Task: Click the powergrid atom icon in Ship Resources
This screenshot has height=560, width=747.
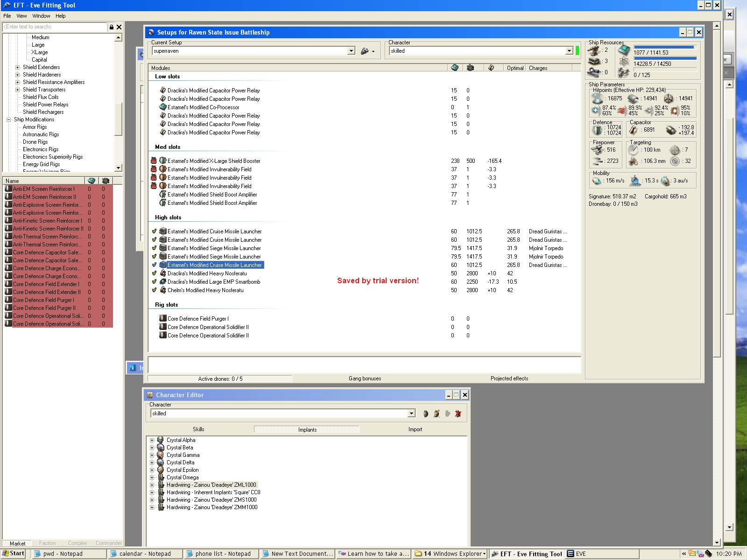Action: (624, 62)
